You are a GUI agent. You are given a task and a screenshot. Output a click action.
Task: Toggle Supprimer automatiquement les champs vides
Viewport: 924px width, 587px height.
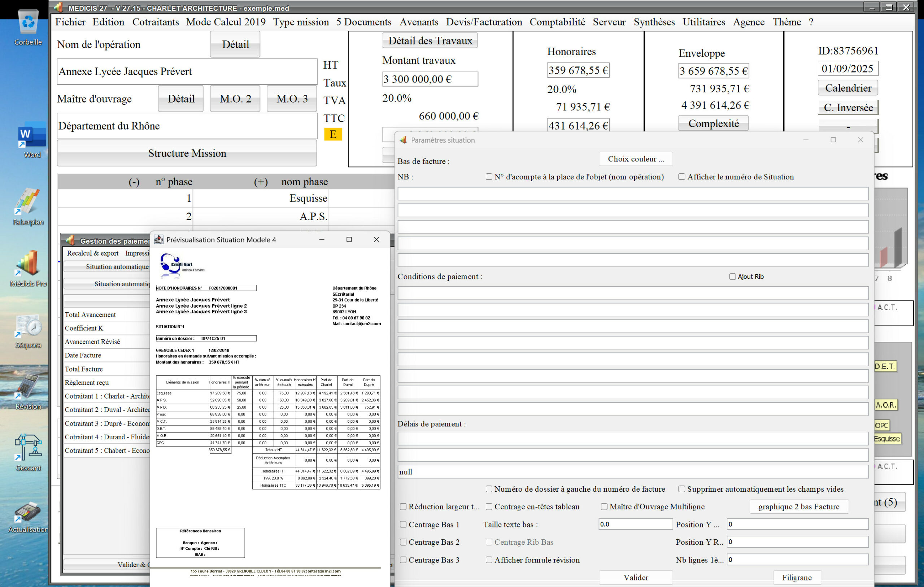pos(681,489)
